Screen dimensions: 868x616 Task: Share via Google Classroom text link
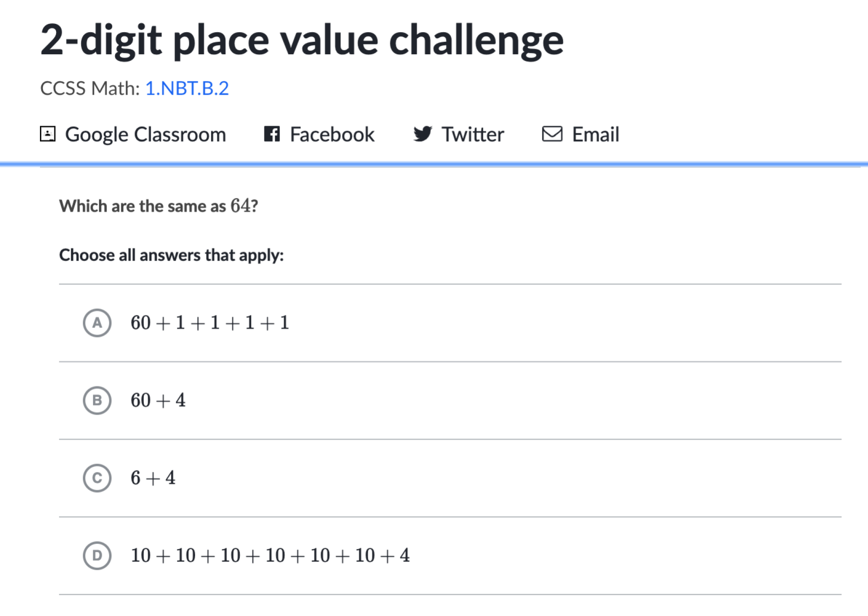tap(145, 134)
